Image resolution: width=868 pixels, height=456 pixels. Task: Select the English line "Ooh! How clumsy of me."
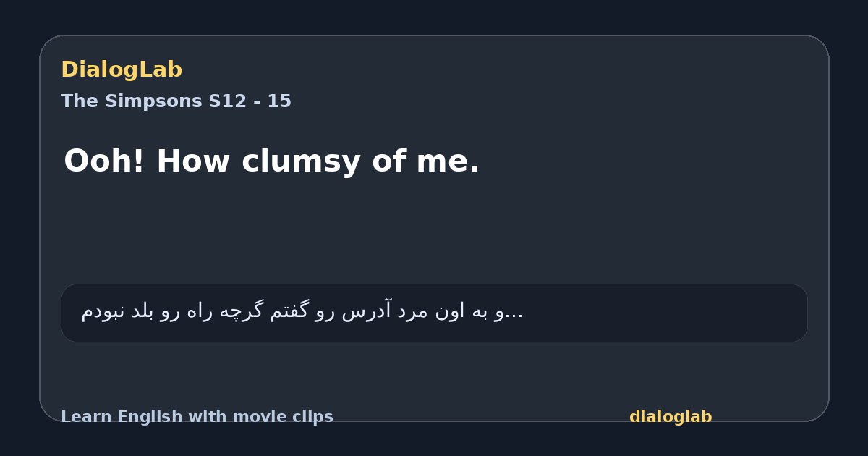[x=271, y=161]
